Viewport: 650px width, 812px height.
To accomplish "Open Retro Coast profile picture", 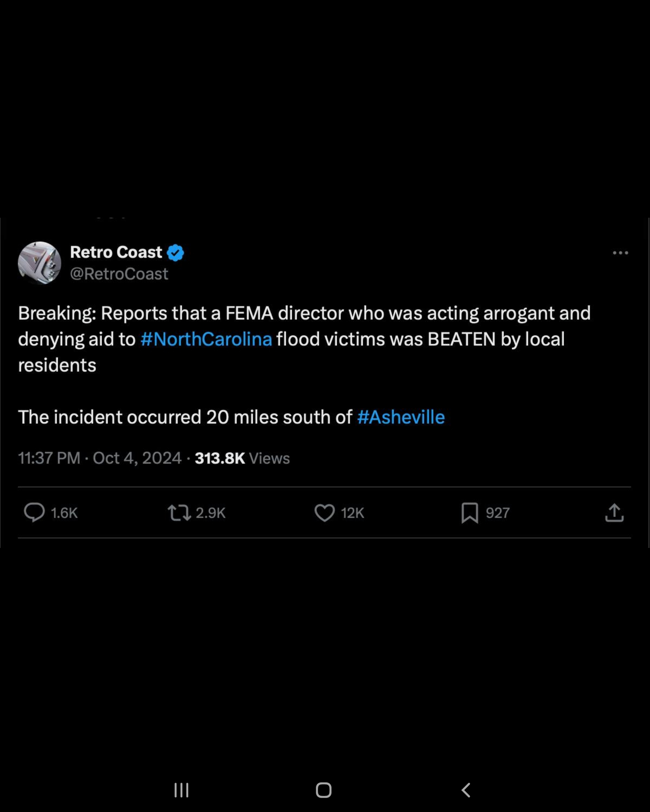I will pos(40,263).
